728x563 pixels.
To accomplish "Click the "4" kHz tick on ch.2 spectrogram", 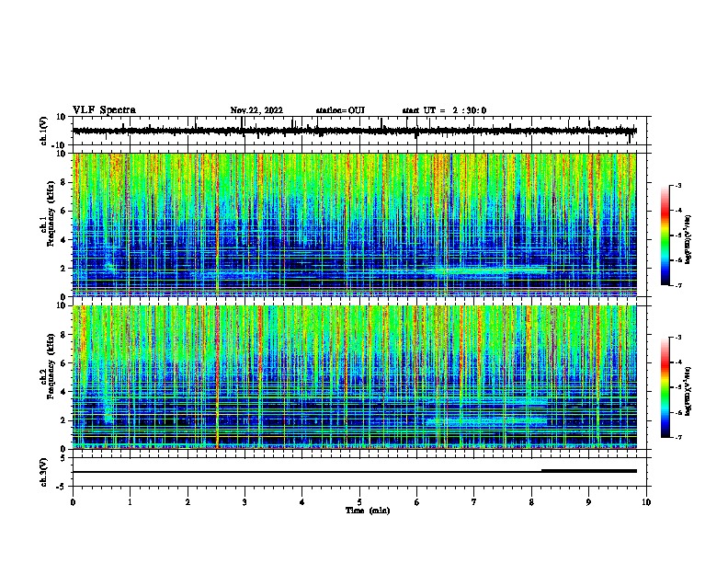I will (x=63, y=392).
